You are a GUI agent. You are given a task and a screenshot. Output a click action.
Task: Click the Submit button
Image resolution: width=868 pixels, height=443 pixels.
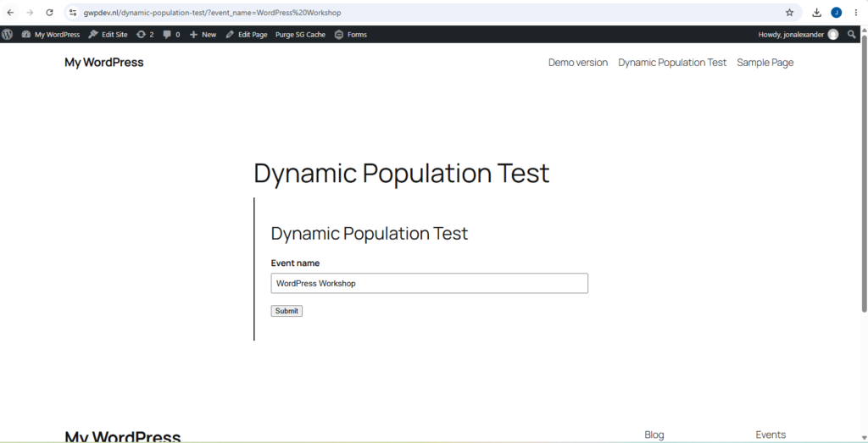(287, 311)
